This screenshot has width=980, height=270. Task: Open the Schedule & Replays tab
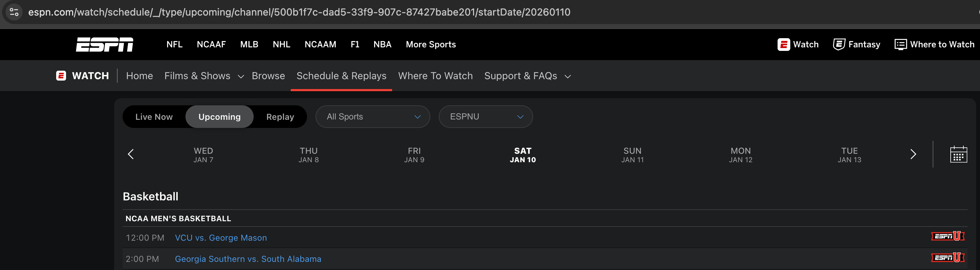click(341, 76)
